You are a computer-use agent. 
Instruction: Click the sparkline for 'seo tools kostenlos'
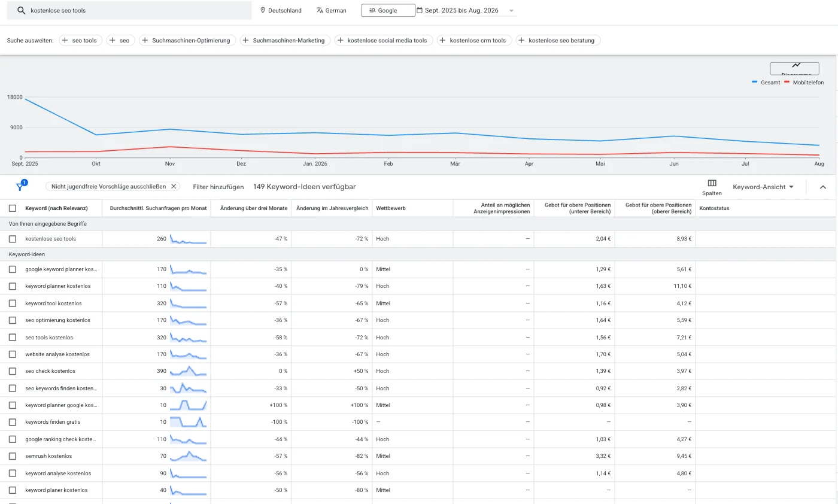(x=188, y=338)
